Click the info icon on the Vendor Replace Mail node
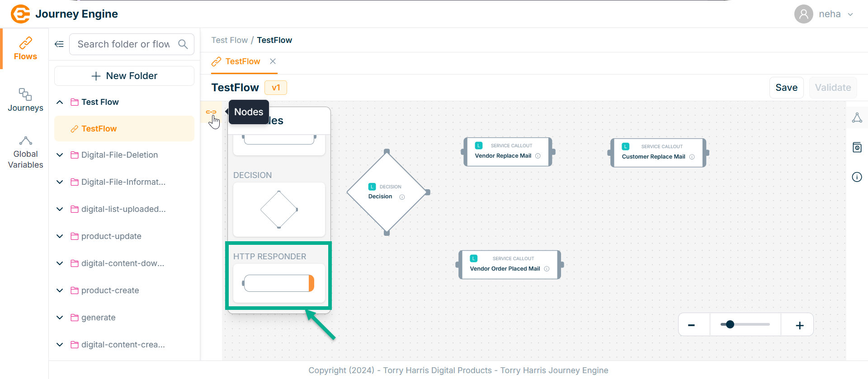The image size is (868, 379). tap(538, 156)
